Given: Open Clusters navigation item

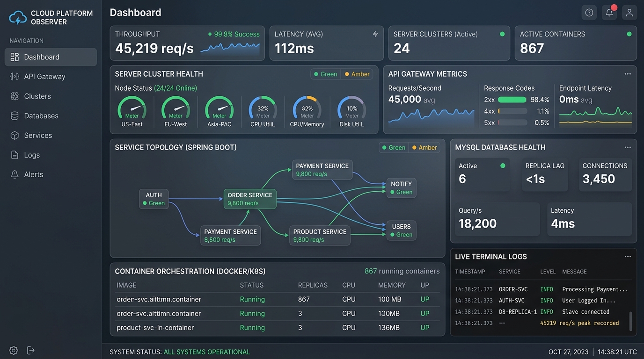Looking at the screenshot, I should pyautogui.click(x=51, y=96).
